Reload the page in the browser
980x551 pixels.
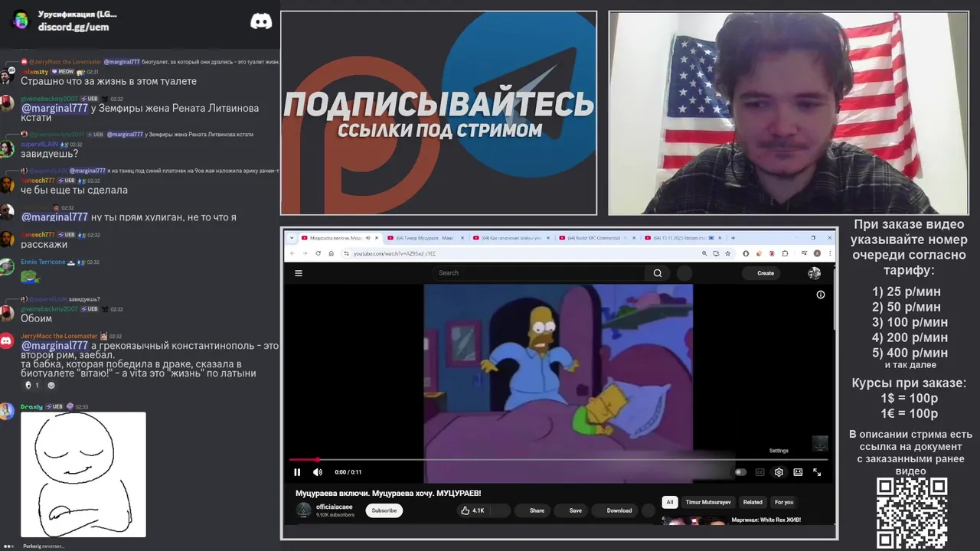(318, 253)
